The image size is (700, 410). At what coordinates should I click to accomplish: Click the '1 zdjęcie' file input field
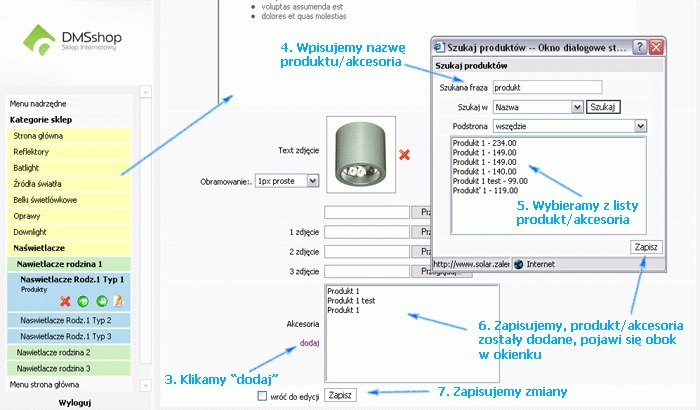click(x=367, y=232)
